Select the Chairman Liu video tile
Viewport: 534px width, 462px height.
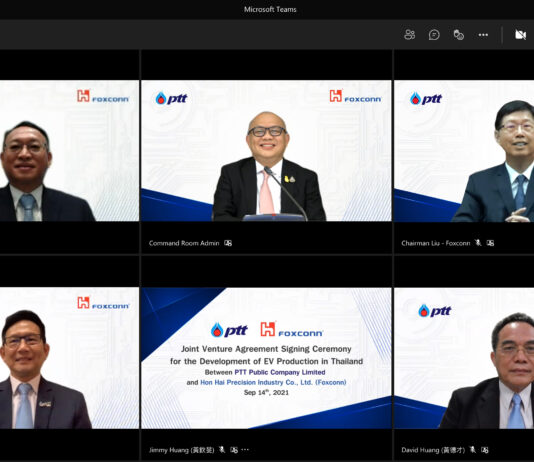464,151
